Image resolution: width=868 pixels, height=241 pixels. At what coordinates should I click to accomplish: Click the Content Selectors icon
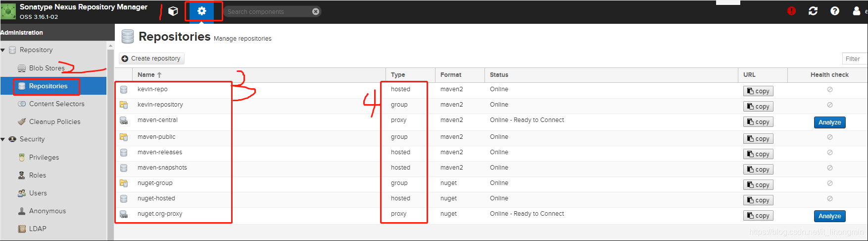click(22, 104)
